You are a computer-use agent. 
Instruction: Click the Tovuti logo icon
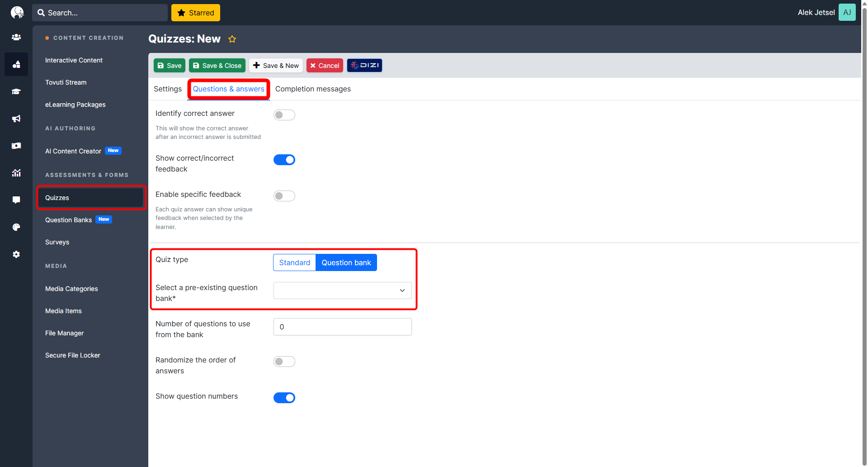17,12
